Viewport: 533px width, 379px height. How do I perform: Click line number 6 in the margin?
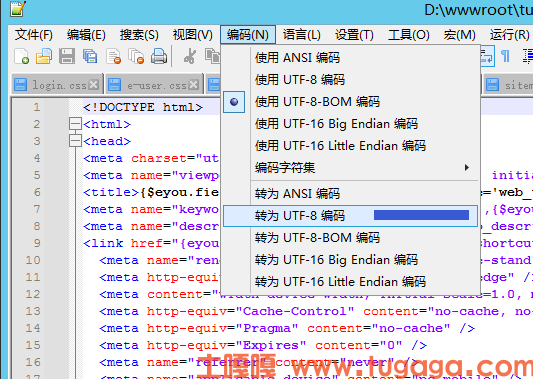coord(37,192)
